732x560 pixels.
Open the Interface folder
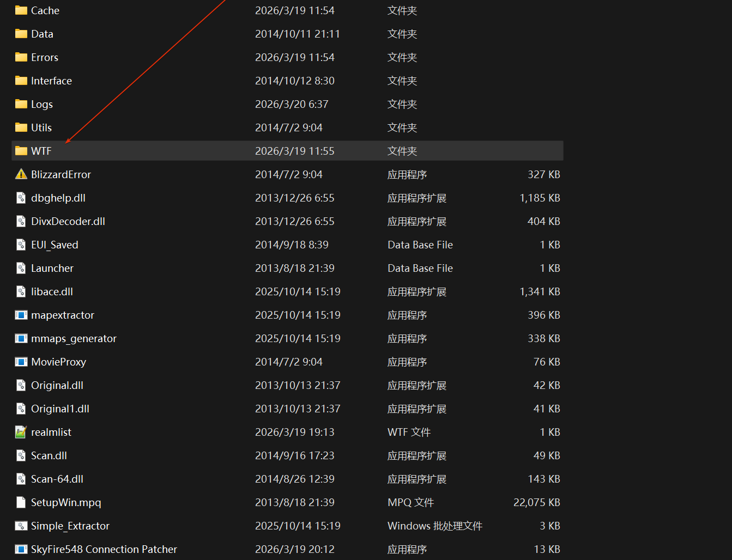51,81
